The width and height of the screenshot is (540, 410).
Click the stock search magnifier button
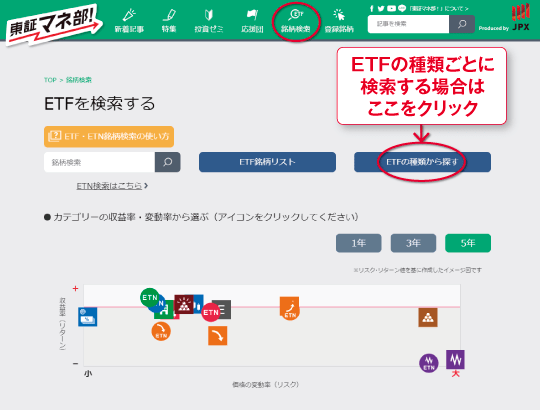[168, 162]
